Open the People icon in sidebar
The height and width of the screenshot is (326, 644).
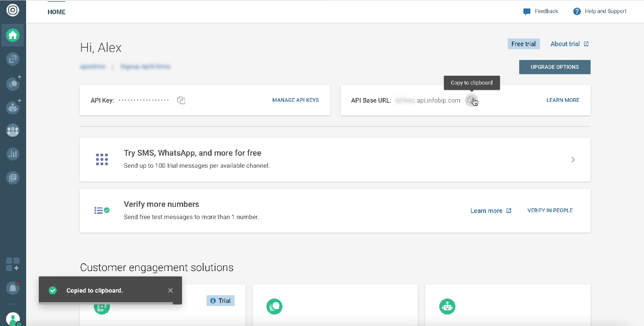point(13,130)
